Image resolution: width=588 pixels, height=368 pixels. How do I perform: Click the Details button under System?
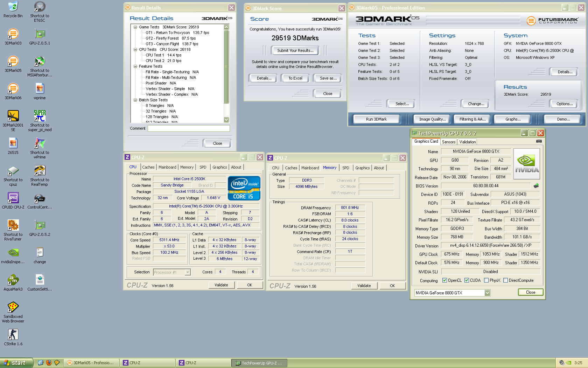(x=565, y=72)
